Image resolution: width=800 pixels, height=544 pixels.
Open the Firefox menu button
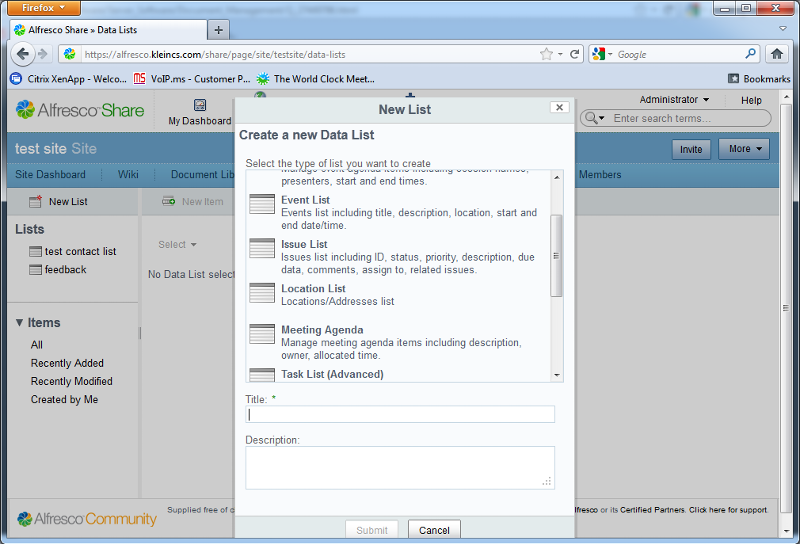(x=44, y=8)
